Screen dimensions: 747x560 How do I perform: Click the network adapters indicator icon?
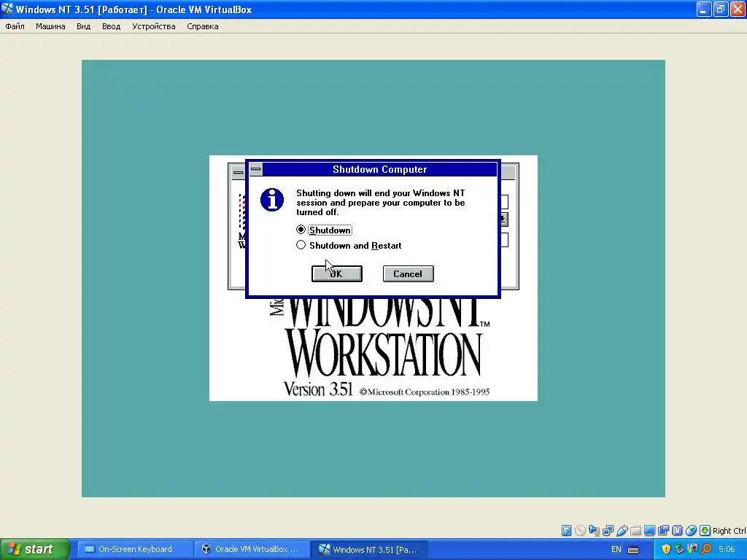(608, 531)
